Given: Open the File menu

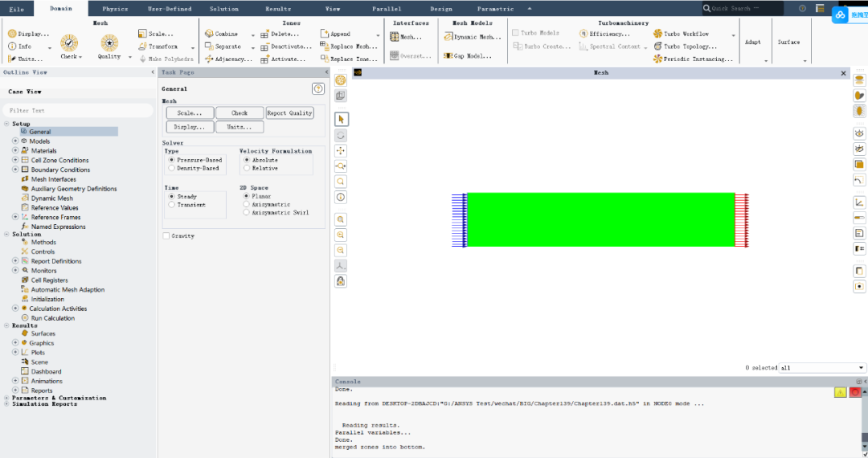Looking at the screenshot, I should [17, 9].
